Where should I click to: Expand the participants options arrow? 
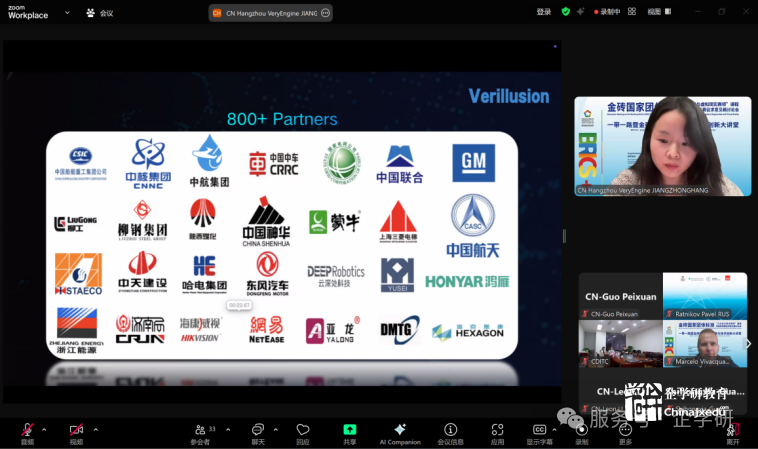(228, 429)
